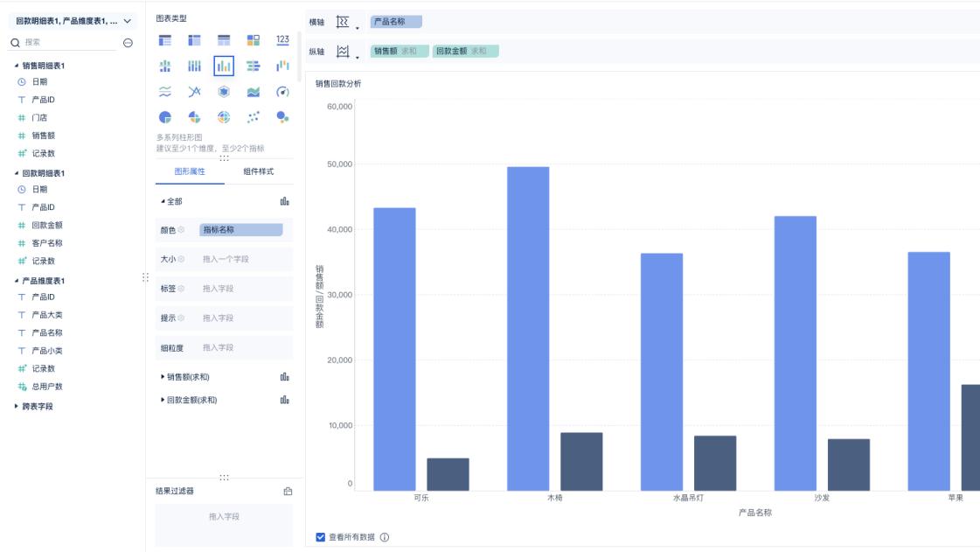Screen dimensions: 980x552
Task: Select the 123 indicator card chart type
Action: click(x=281, y=38)
